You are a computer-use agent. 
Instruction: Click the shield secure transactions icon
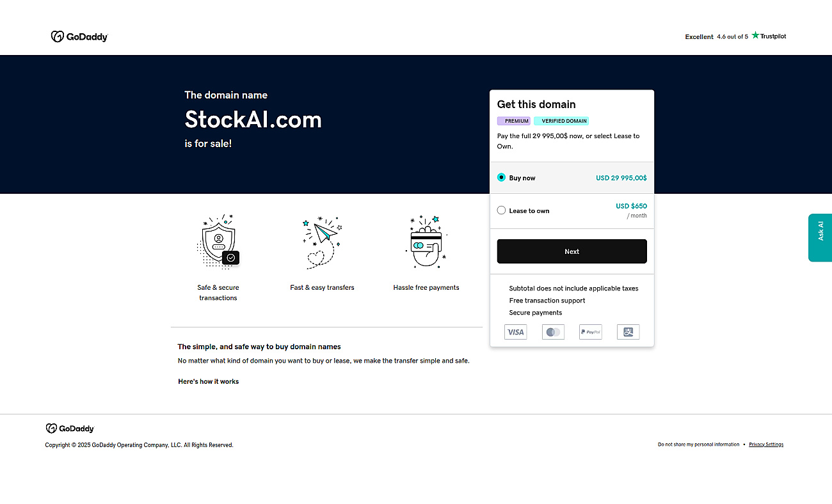point(218,242)
